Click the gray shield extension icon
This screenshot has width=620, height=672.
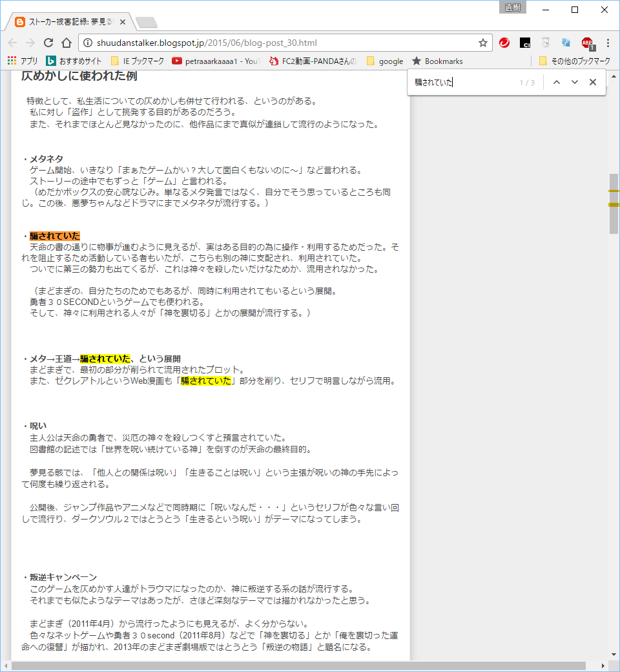[546, 43]
